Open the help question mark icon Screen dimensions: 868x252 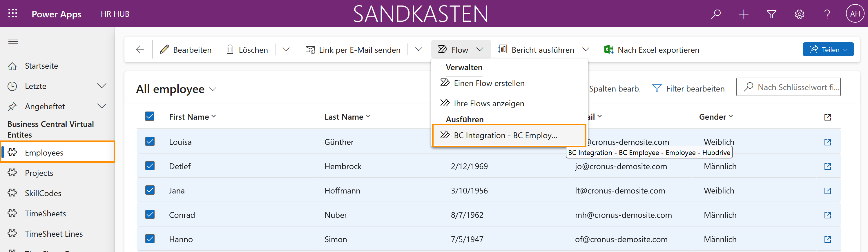(x=827, y=14)
